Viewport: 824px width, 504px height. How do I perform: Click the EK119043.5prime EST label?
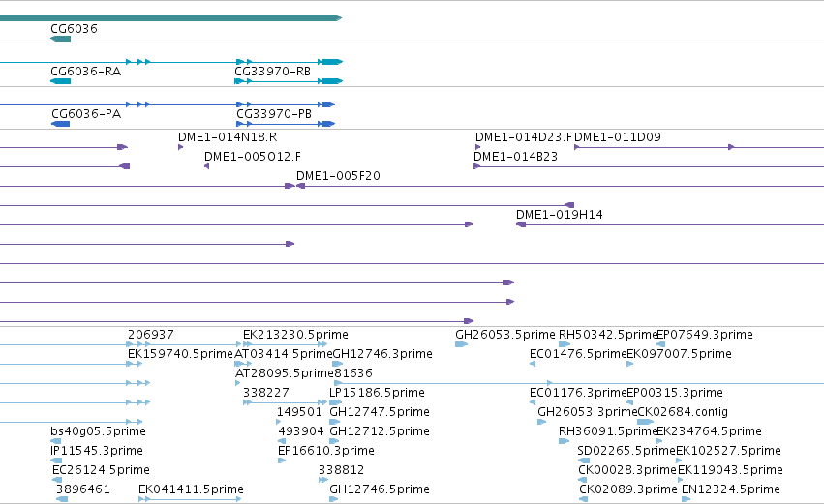coord(730,470)
